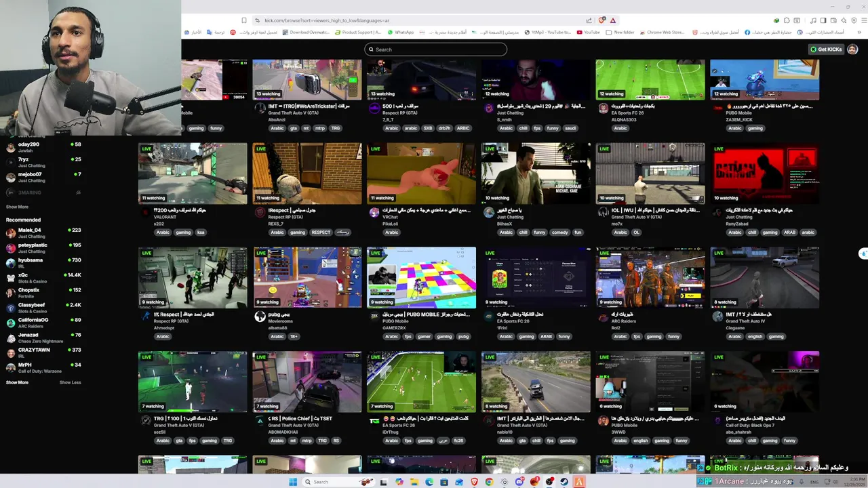
Task: Click the share page icon in address bar
Action: point(589,20)
